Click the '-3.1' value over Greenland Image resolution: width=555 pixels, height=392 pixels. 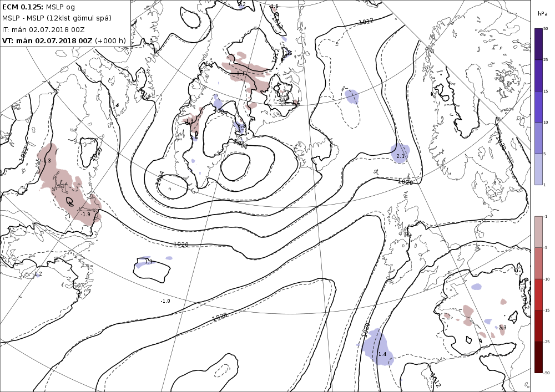click(x=240, y=74)
